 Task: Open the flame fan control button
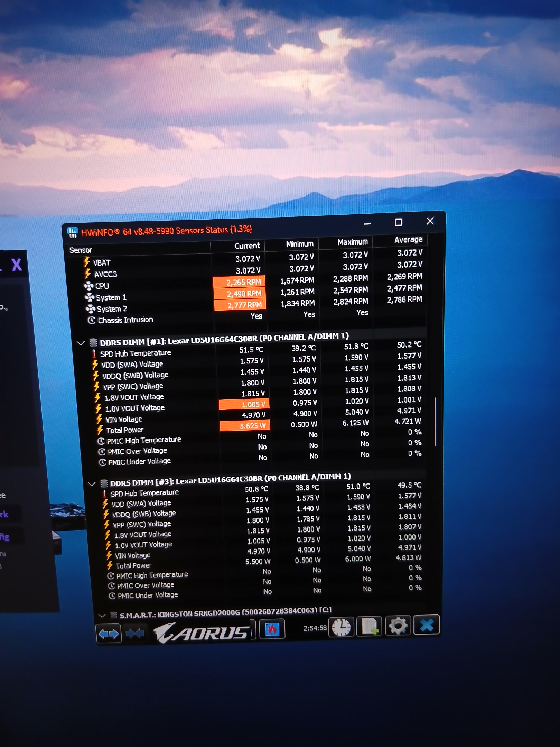pos(272,629)
